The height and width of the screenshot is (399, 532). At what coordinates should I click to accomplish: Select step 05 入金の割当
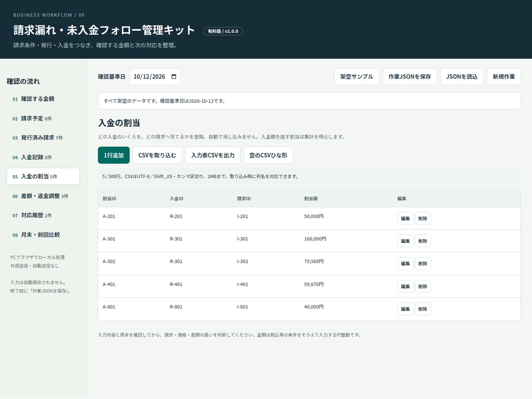(43, 177)
